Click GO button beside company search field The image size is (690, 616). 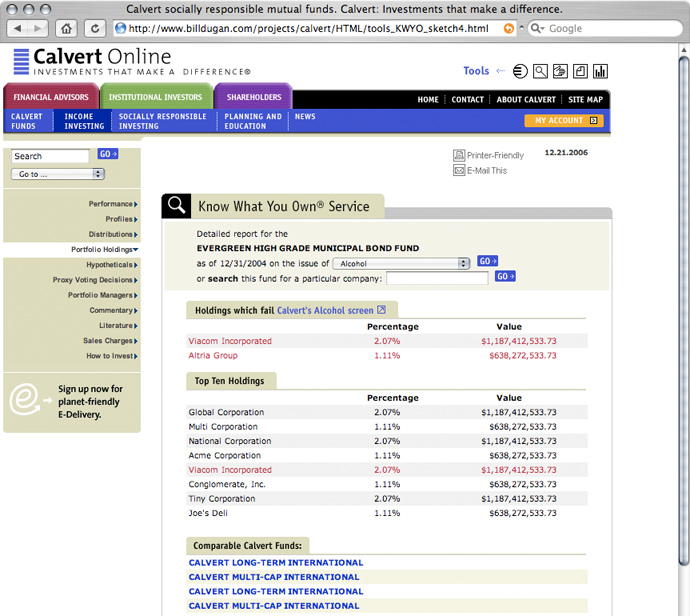pos(505,276)
